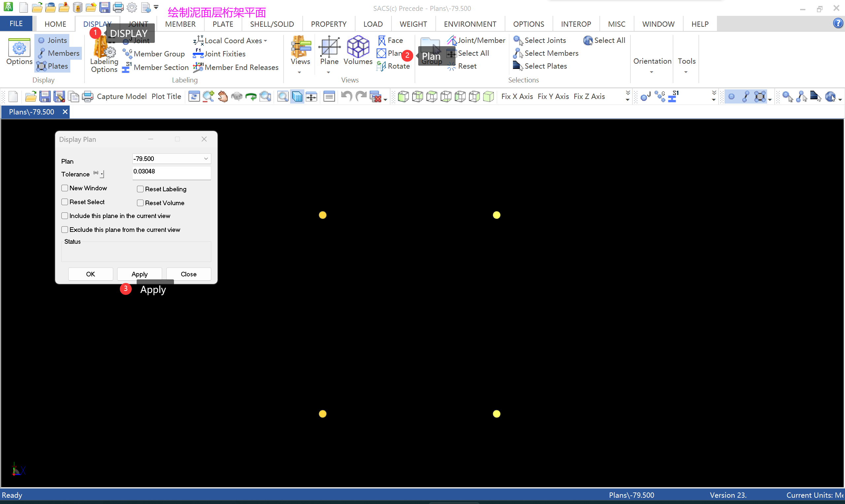
Task: Switch to the MEMBER ribbon tab
Action: click(180, 24)
